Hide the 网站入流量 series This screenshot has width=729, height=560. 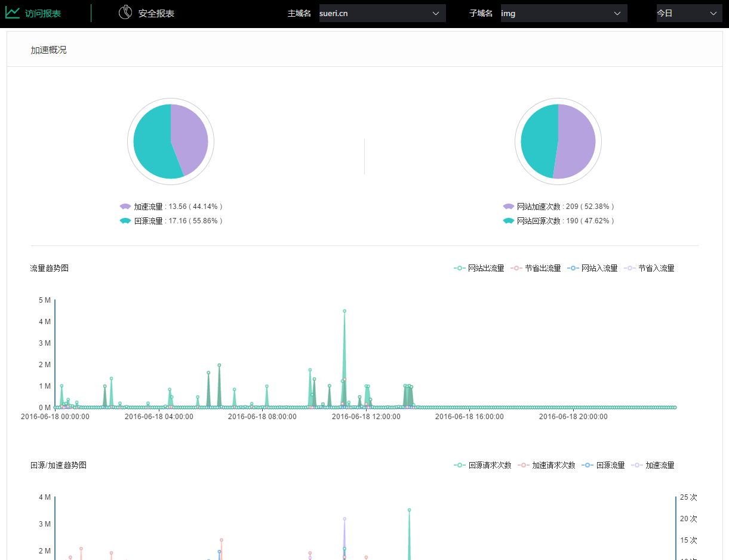593,269
